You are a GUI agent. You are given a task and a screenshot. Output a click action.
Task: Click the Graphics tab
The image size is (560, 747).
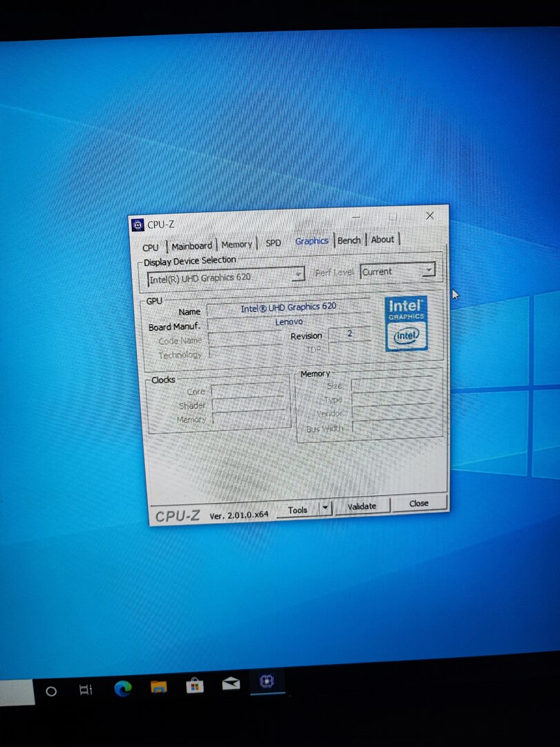tap(311, 241)
